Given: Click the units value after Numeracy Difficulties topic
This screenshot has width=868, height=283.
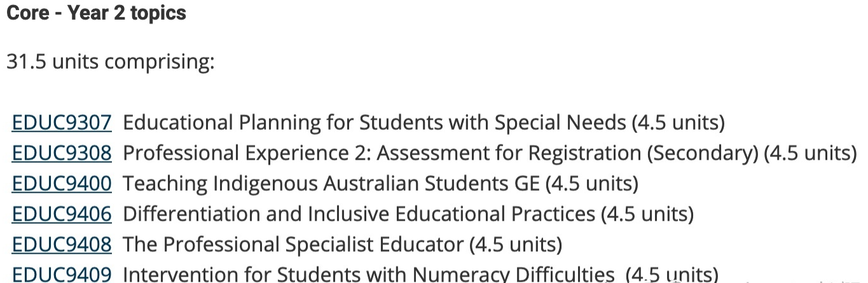Looking at the screenshot, I should (x=672, y=274).
